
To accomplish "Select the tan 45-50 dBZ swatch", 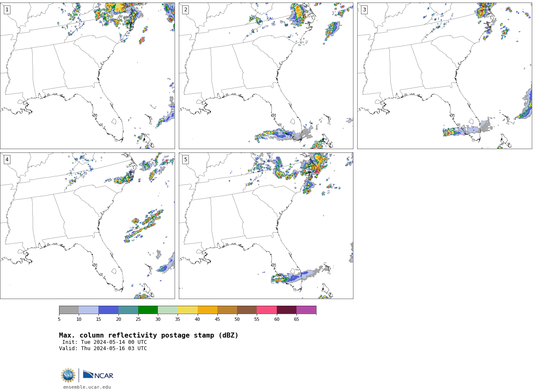I will tap(227, 310).
